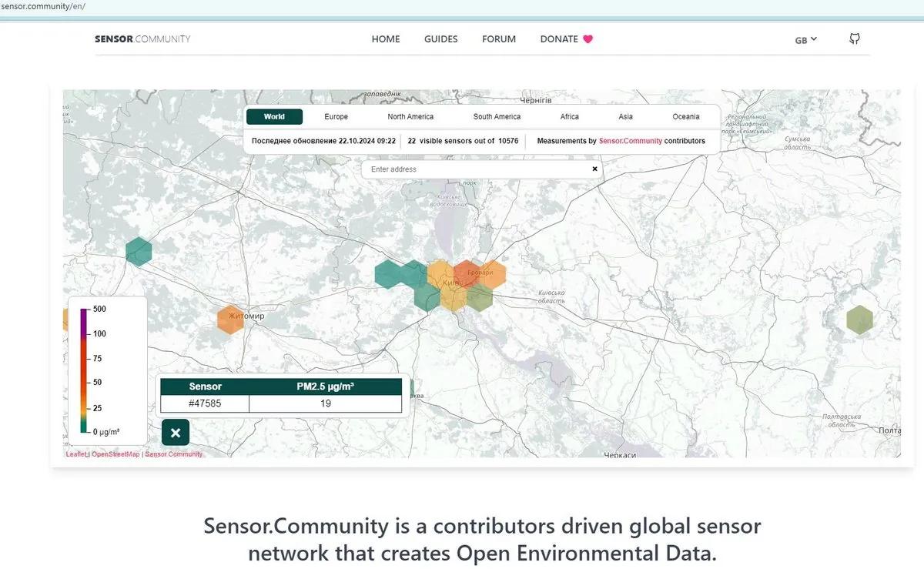The height and width of the screenshot is (569, 924).
Task: Switch to North America region
Action: (410, 117)
